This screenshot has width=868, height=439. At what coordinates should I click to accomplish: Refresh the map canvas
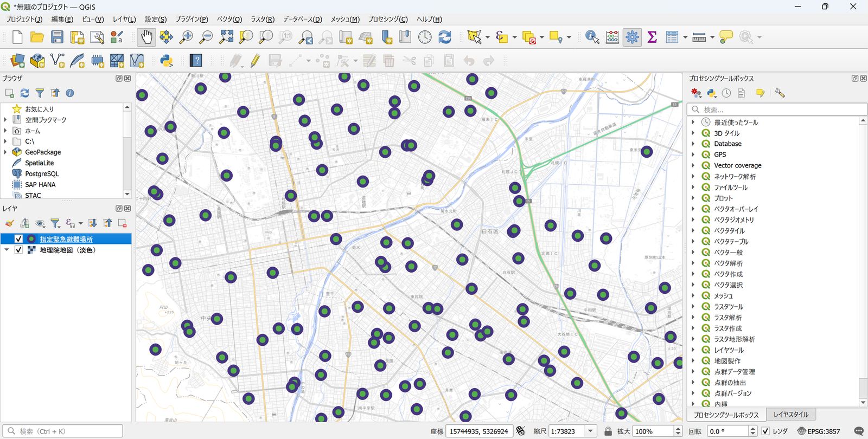[x=445, y=37]
